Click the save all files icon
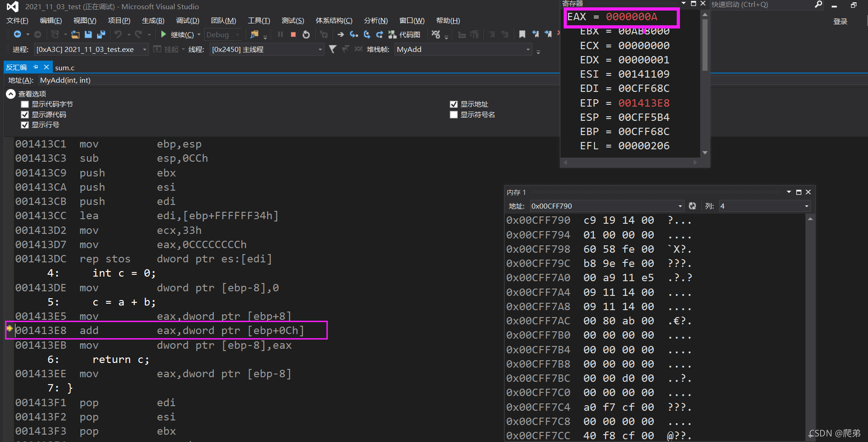 click(x=101, y=34)
